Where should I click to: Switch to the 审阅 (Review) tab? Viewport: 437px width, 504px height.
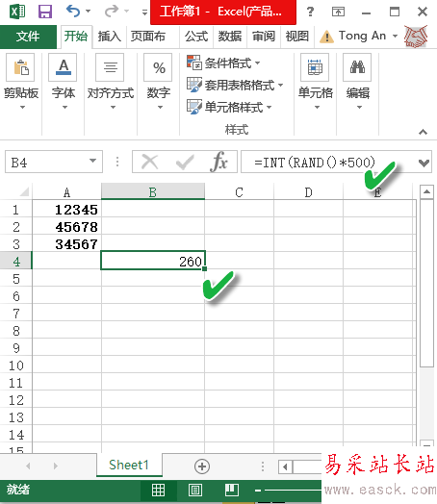pyautogui.click(x=264, y=37)
